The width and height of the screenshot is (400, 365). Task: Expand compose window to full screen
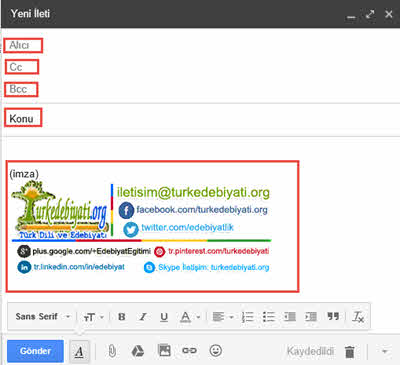pyautogui.click(x=370, y=14)
